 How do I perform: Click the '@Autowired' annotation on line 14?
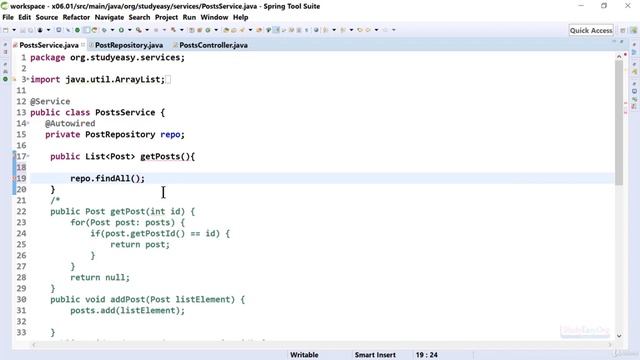(x=70, y=123)
